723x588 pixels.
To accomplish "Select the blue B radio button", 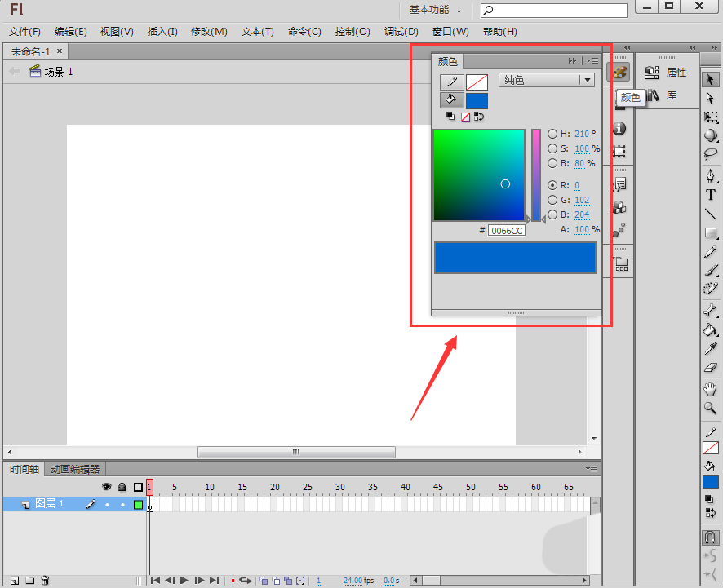I will (552, 214).
